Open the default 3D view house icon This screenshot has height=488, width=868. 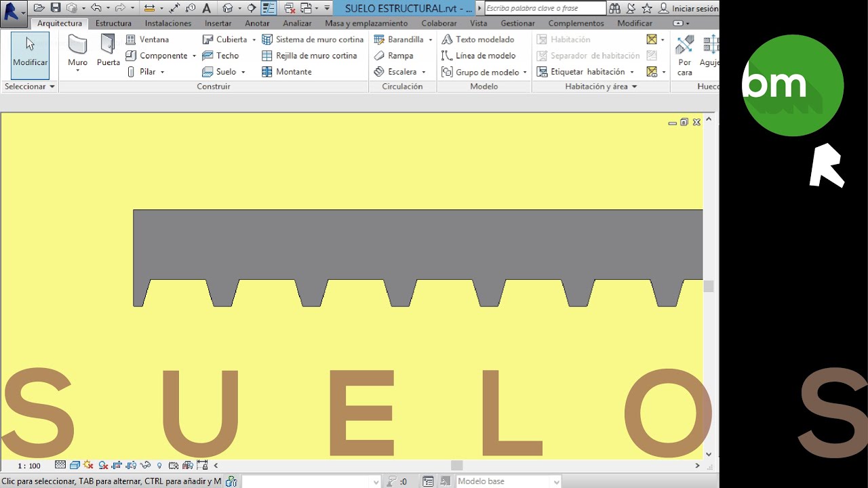pyautogui.click(x=228, y=8)
